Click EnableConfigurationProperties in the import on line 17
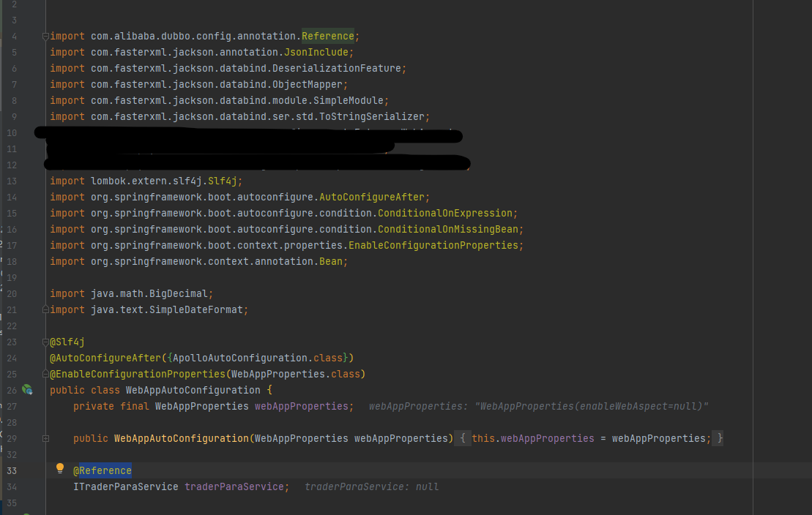This screenshot has height=515, width=812. (433, 245)
